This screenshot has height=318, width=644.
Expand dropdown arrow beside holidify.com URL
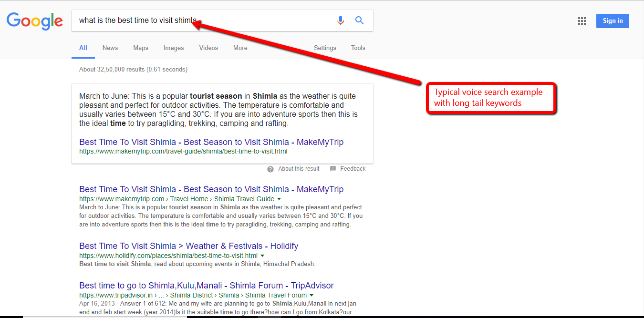tap(262, 256)
